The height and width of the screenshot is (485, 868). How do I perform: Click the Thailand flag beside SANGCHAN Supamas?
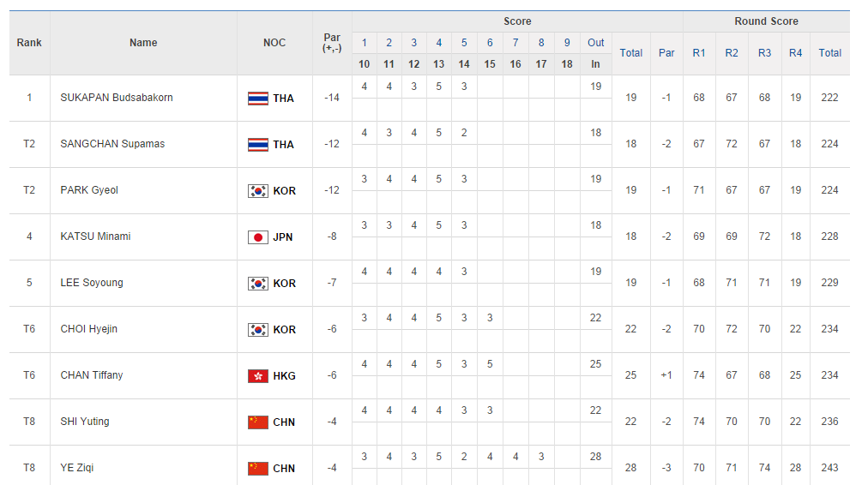[257, 145]
